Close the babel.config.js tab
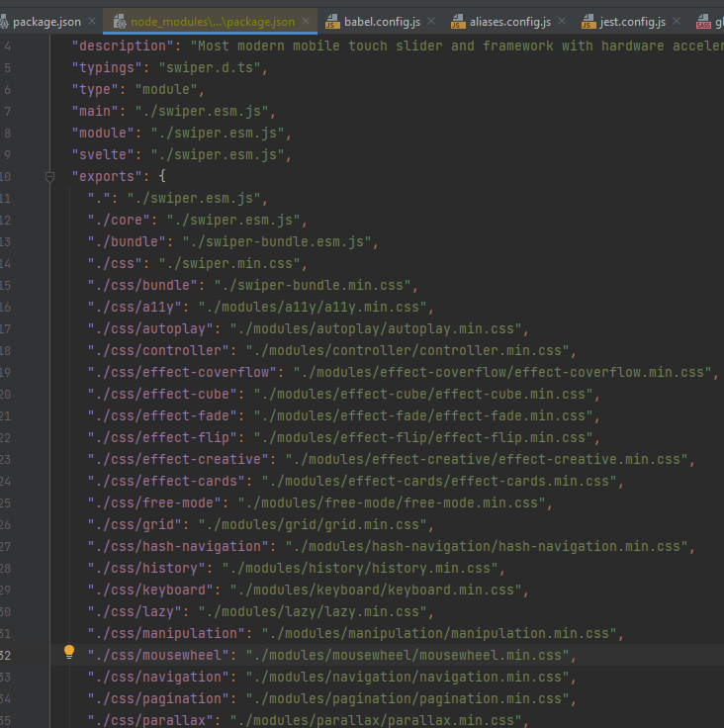The height and width of the screenshot is (728, 724). 431,21
